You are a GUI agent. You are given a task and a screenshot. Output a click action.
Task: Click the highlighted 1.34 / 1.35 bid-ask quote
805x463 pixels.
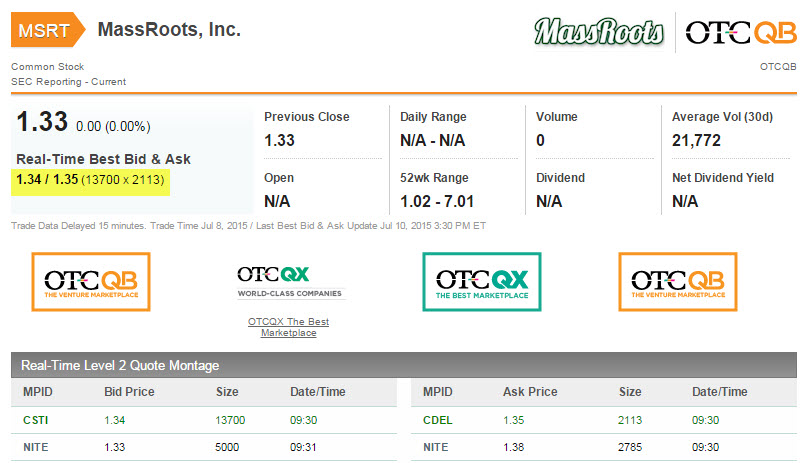(93, 181)
